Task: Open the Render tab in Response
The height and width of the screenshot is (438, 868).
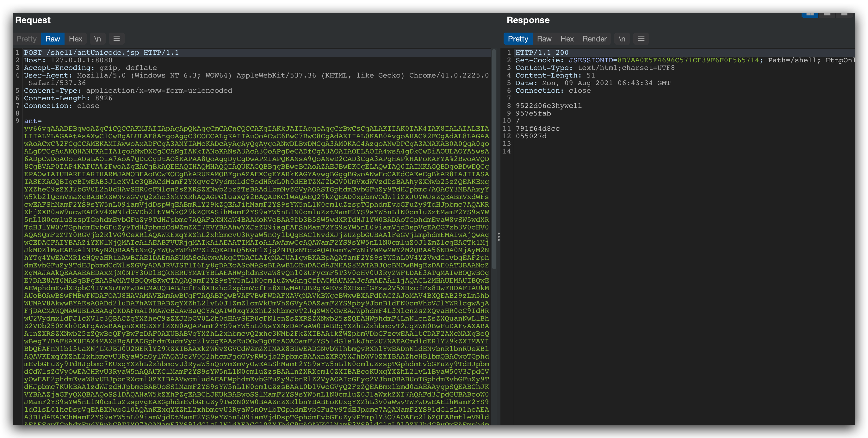Action: pos(594,39)
